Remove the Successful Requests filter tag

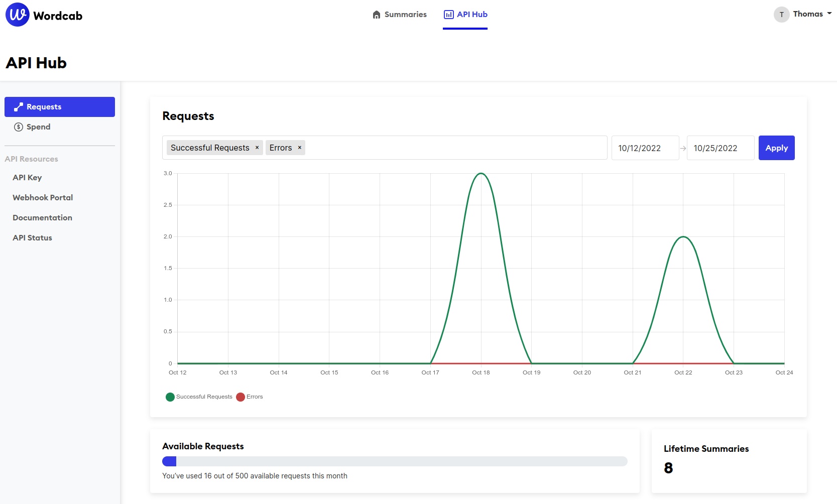257,148
